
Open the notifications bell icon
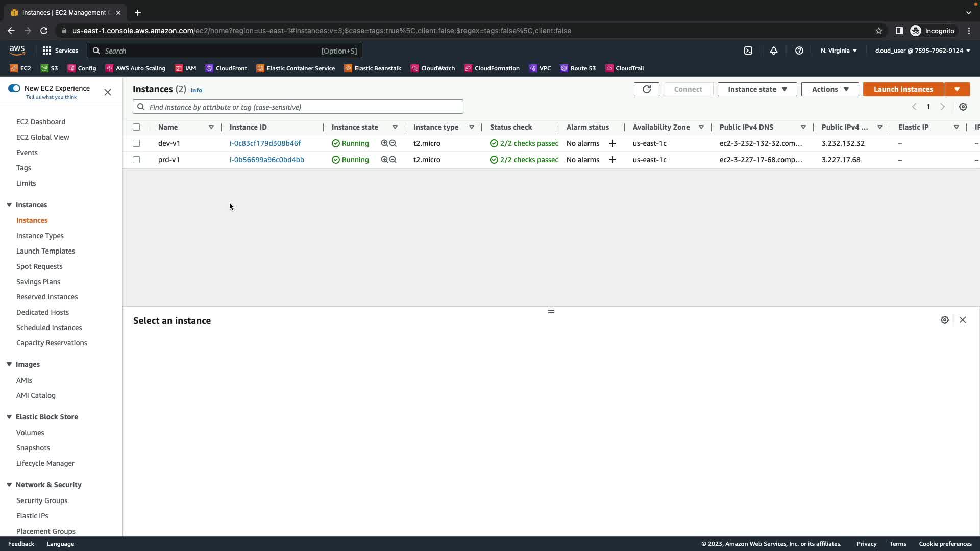(774, 51)
